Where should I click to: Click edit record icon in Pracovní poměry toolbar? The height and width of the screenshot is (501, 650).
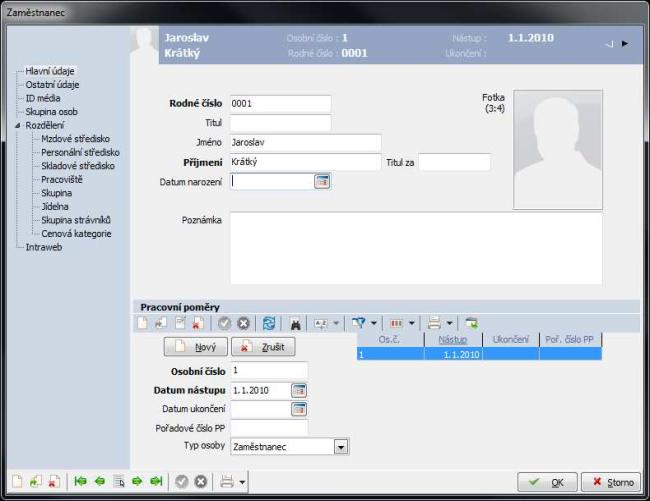coord(180,323)
